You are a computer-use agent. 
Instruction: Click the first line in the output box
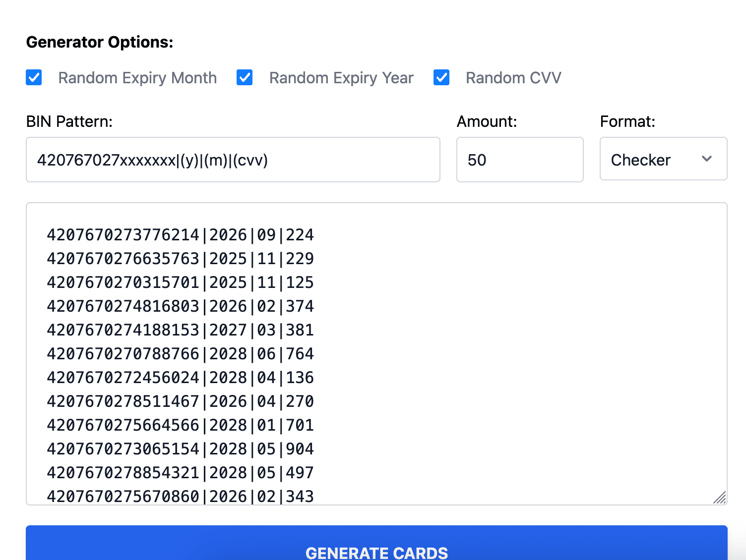click(x=180, y=235)
